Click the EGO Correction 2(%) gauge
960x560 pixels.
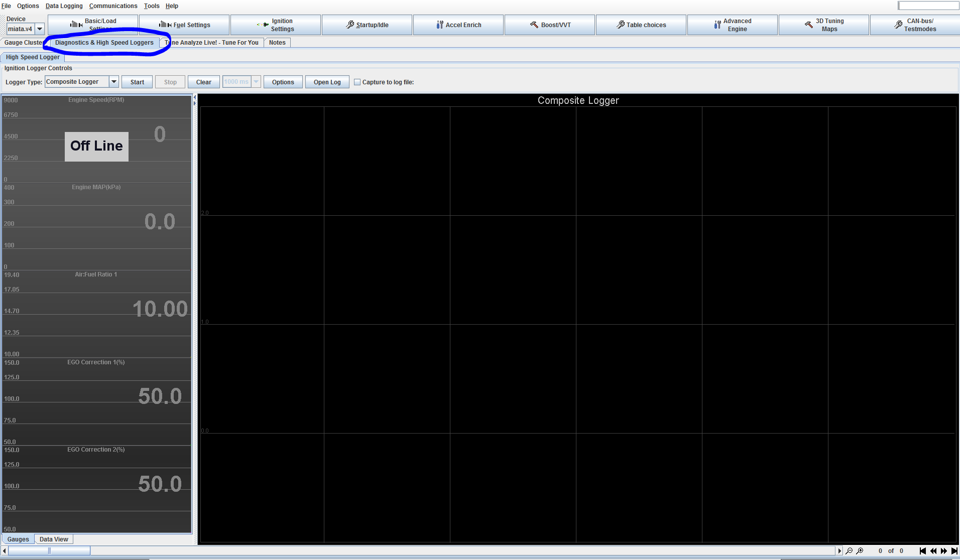coord(96,489)
